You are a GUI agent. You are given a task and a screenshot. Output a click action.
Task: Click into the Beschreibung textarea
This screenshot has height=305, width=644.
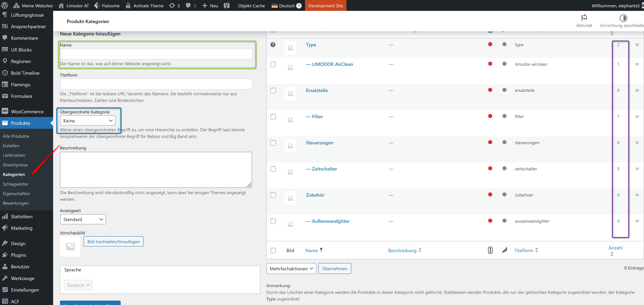coord(156,170)
